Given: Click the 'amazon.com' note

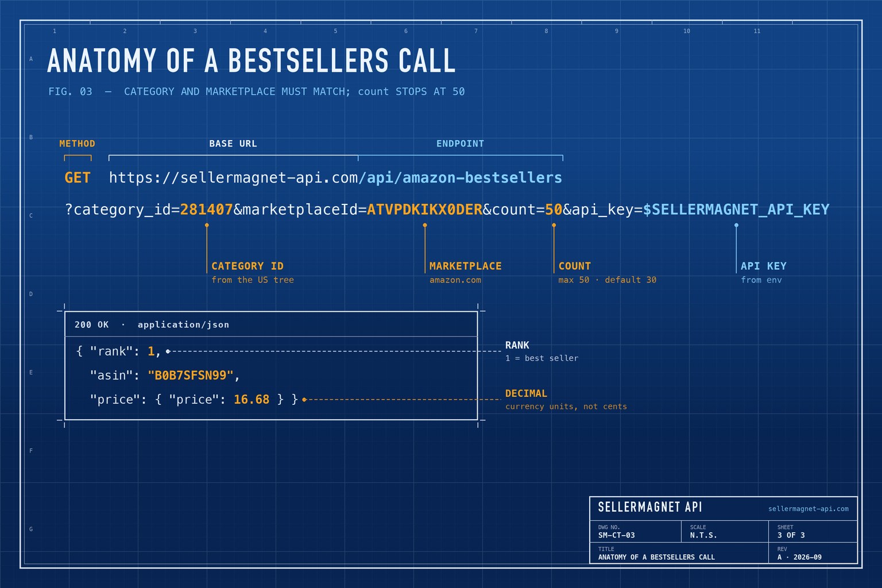Looking at the screenshot, I should (x=455, y=280).
